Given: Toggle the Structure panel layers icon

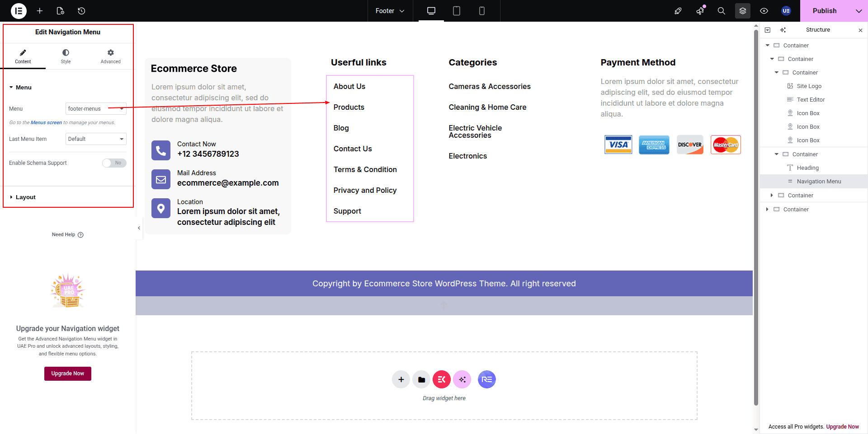Looking at the screenshot, I should pyautogui.click(x=743, y=11).
